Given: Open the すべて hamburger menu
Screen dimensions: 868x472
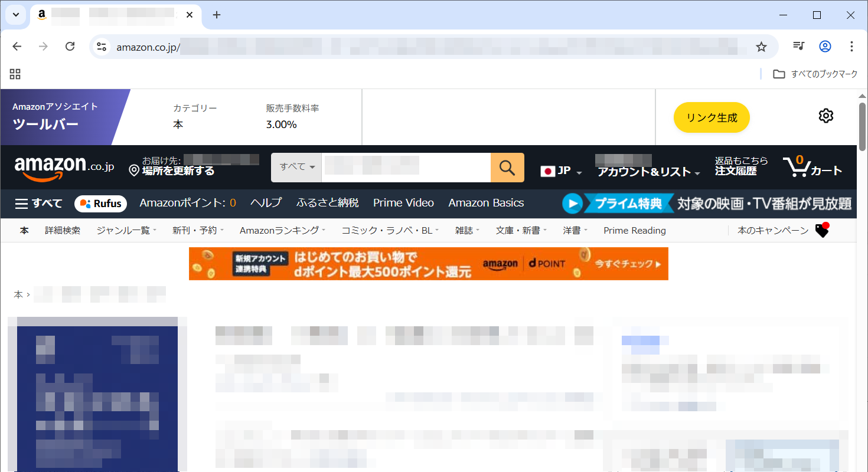Looking at the screenshot, I should tap(38, 204).
